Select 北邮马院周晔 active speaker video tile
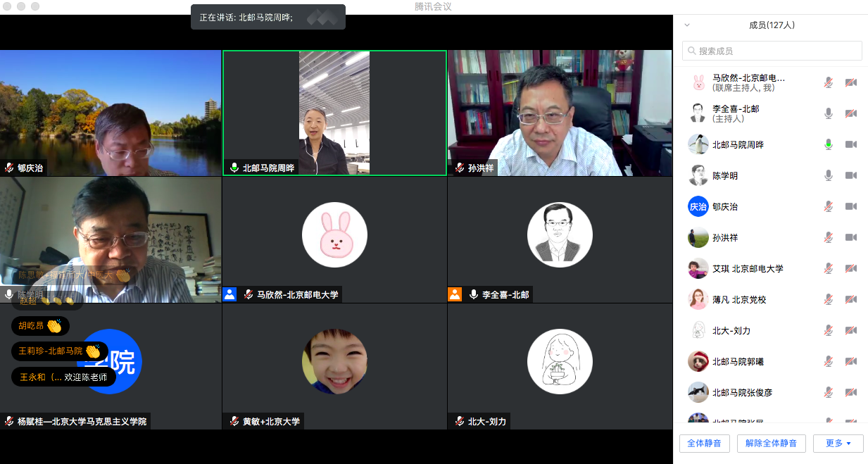 tap(334, 113)
